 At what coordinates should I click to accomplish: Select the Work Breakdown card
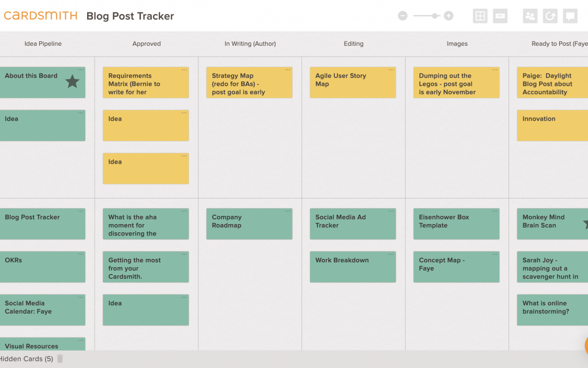pos(353,267)
